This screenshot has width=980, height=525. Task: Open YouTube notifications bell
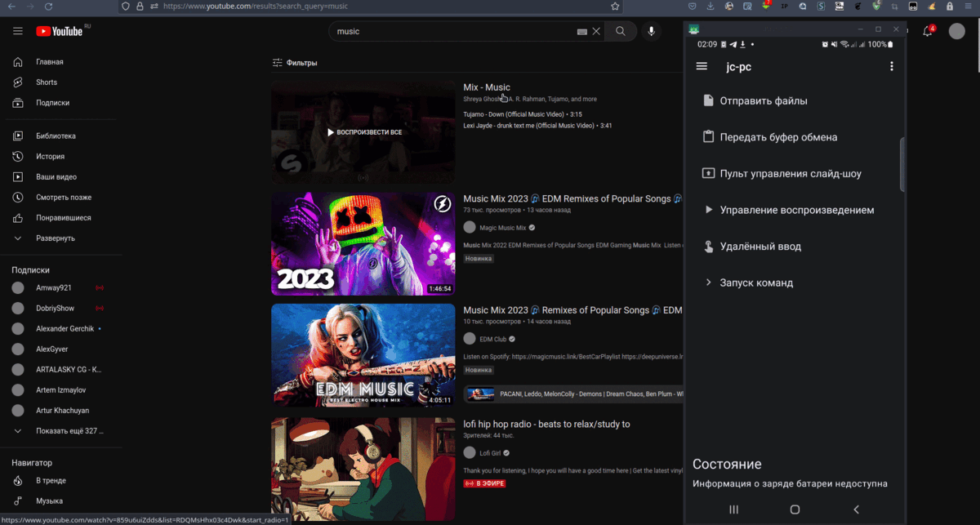[929, 31]
